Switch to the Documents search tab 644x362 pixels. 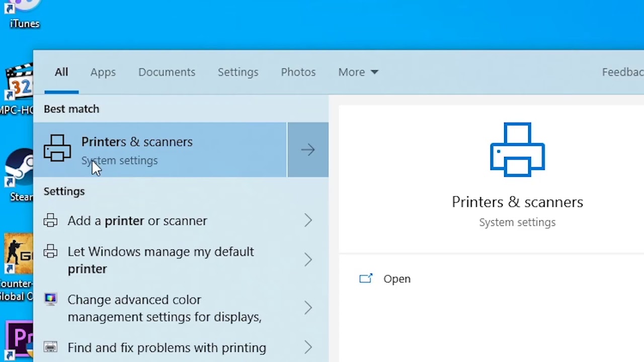[167, 72]
